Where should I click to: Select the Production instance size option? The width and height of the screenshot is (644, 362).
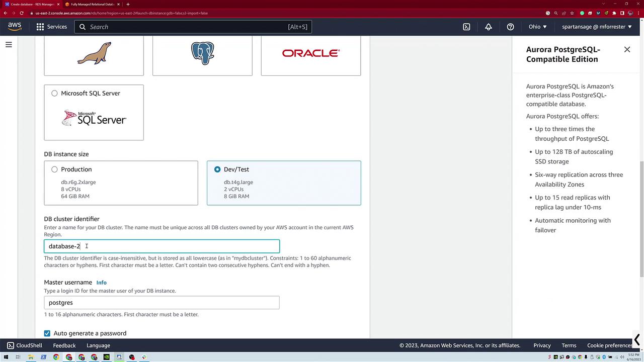coord(121,183)
